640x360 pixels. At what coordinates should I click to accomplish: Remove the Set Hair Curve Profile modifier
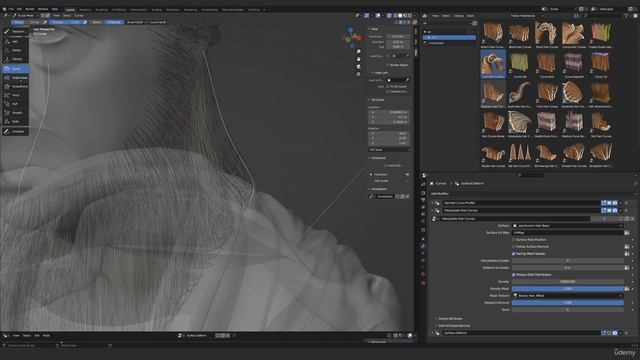tap(627, 203)
